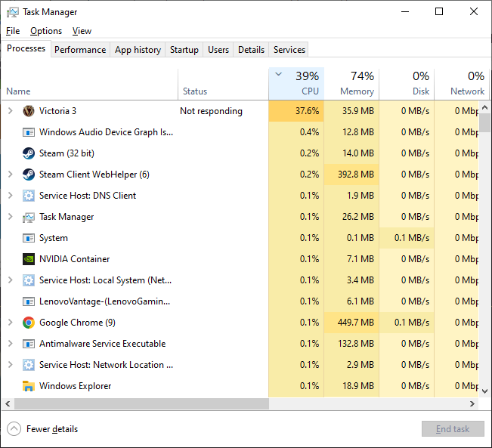Expand Service Host: Network Location entry

(x=11, y=365)
